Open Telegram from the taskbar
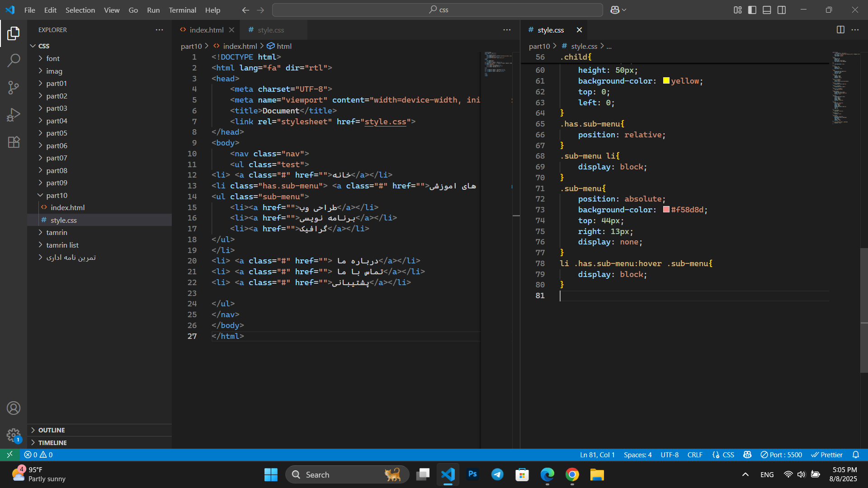The width and height of the screenshot is (868, 488). [497, 474]
